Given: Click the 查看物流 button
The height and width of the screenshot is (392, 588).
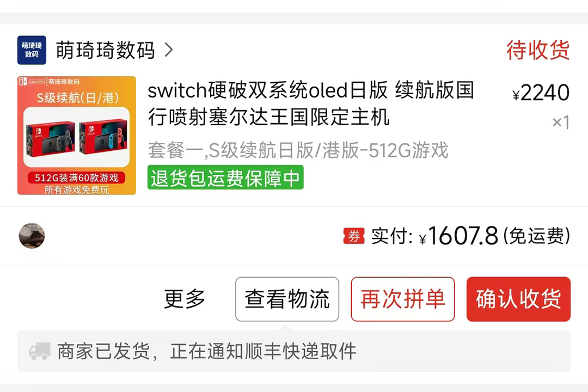Looking at the screenshot, I should [287, 299].
